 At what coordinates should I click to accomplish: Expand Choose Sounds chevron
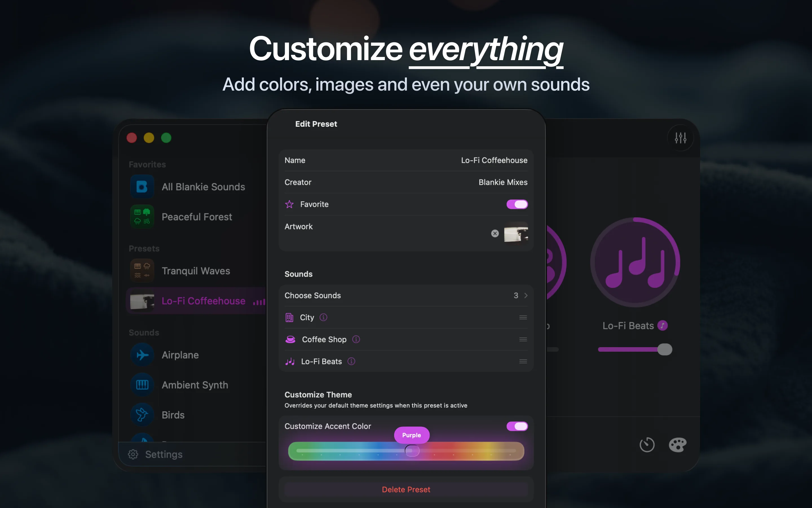coord(526,295)
